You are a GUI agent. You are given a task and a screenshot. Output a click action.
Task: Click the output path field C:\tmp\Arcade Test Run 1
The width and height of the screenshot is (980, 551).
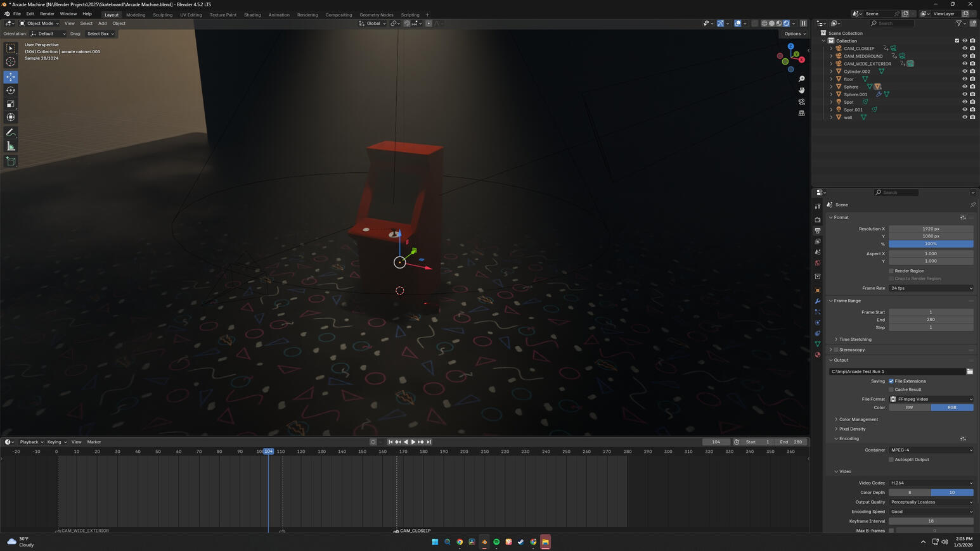point(897,372)
